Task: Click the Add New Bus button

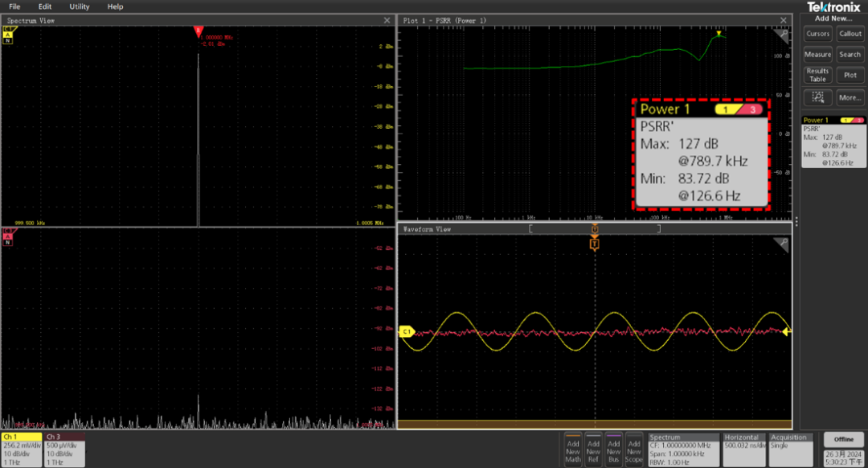Action: point(614,450)
